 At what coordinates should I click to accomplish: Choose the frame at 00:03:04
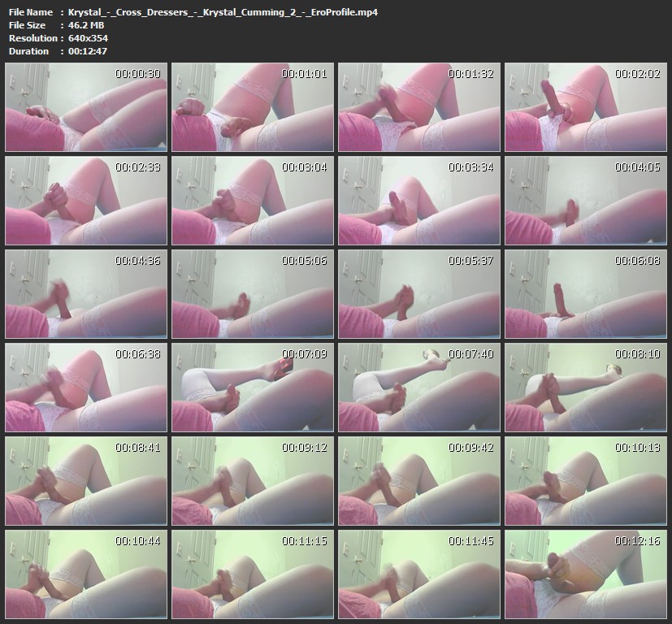pos(251,201)
